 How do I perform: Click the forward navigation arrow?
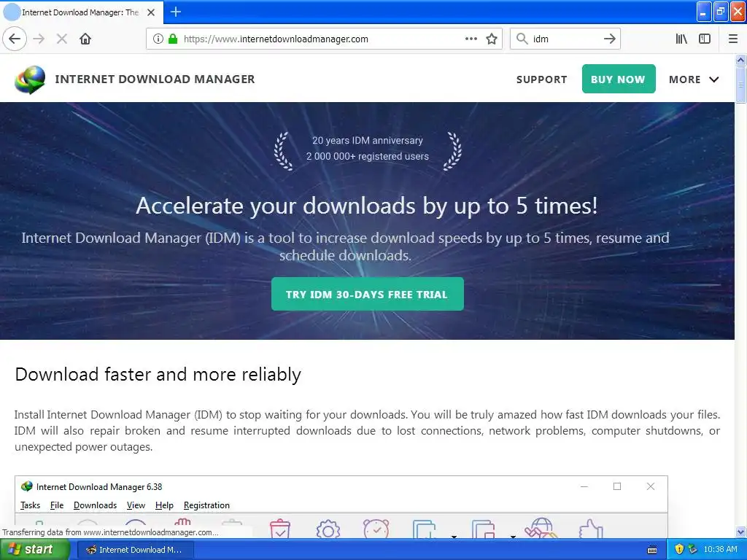tap(39, 39)
